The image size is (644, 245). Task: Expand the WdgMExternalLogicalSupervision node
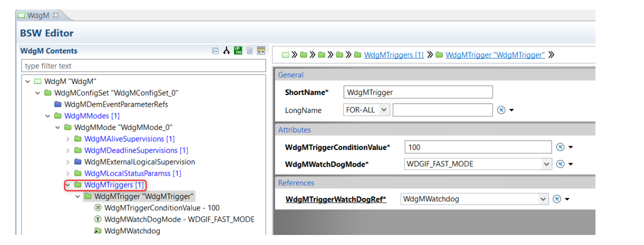(x=68, y=162)
